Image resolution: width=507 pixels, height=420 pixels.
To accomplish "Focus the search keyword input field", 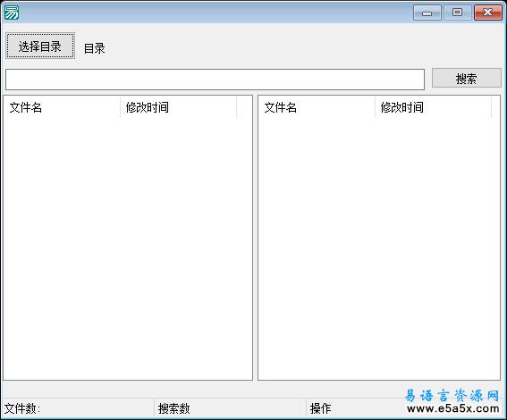I will click(x=215, y=80).
